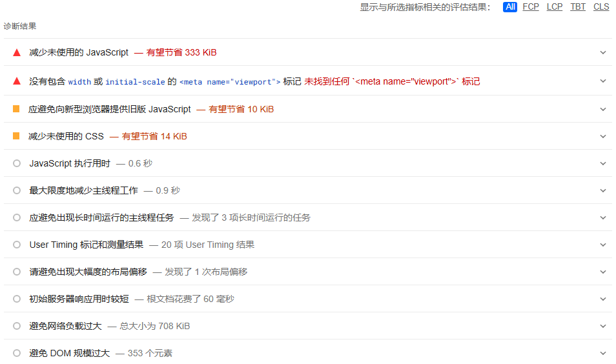Viewport: 616px width, 364px height.
Task: Click the 有望节省 10 KiB text
Action: (x=241, y=109)
